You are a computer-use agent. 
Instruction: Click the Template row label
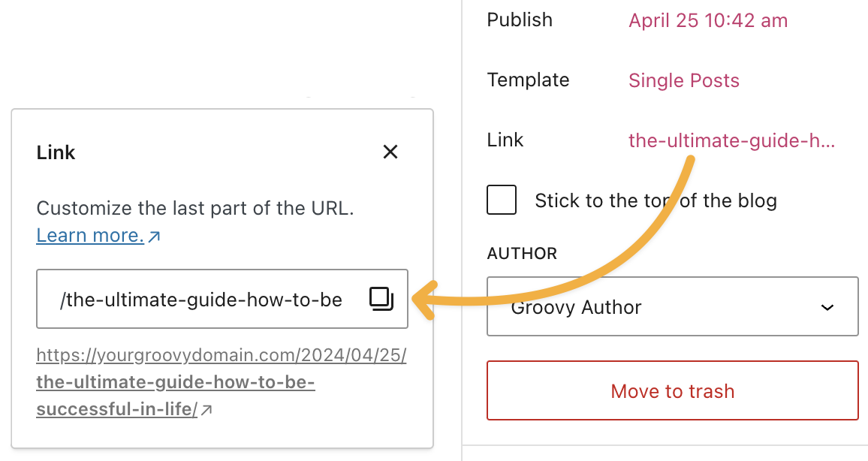click(x=528, y=80)
